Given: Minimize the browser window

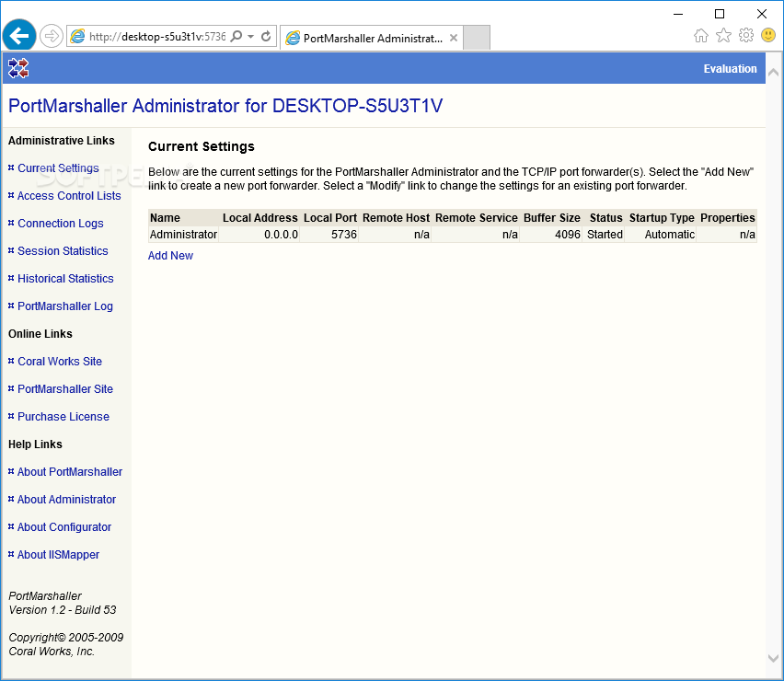Looking at the screenshot, I should (678, 14).
